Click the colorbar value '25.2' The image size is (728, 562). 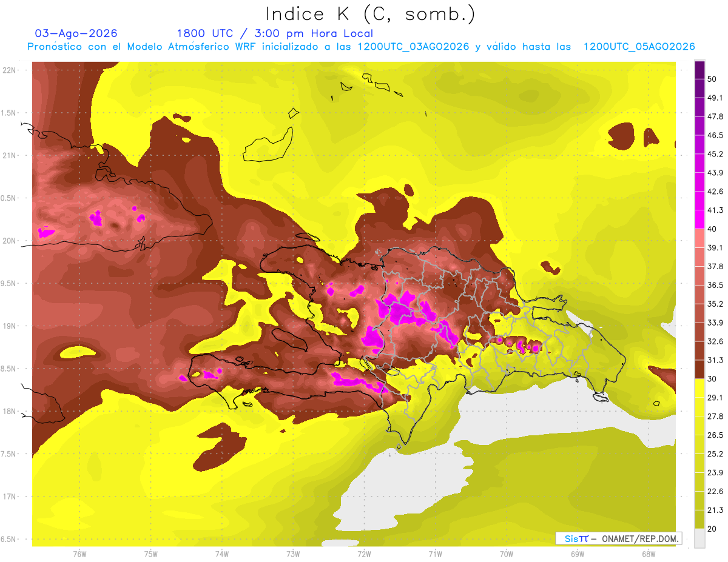click(715, 453)
